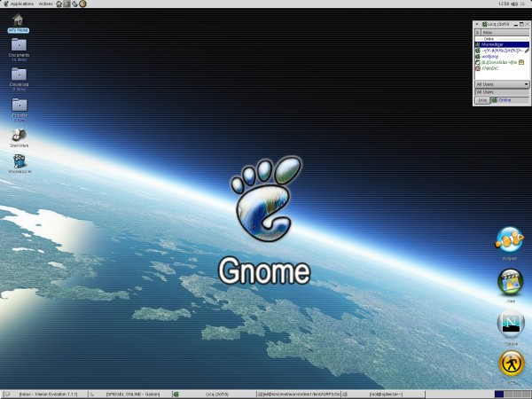This screenshot has height=399, width=532.
Task: Click the clock in the top panel
Action: [505, 4]
